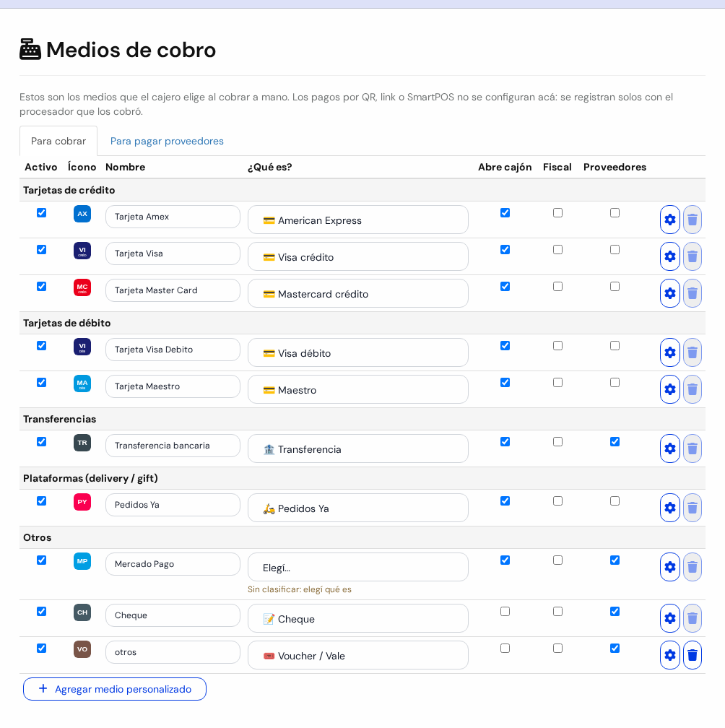Select the Para cobrar tab

(x=58, y=141)
